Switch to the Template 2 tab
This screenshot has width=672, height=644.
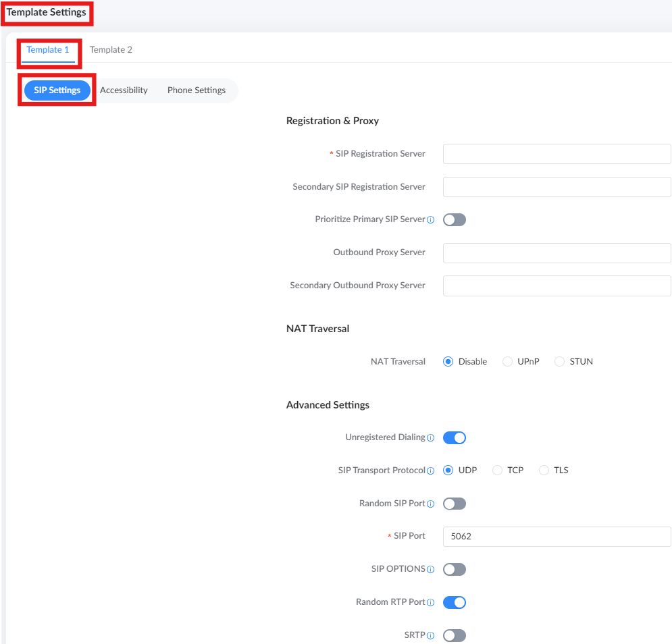[x=111, y=50]
